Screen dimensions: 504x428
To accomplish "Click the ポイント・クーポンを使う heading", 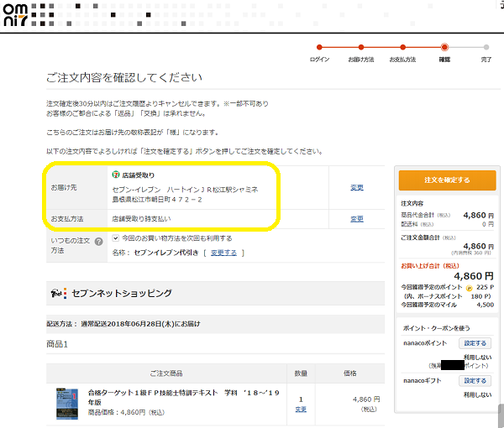I will pyautogui.click(x=436, y=328).
